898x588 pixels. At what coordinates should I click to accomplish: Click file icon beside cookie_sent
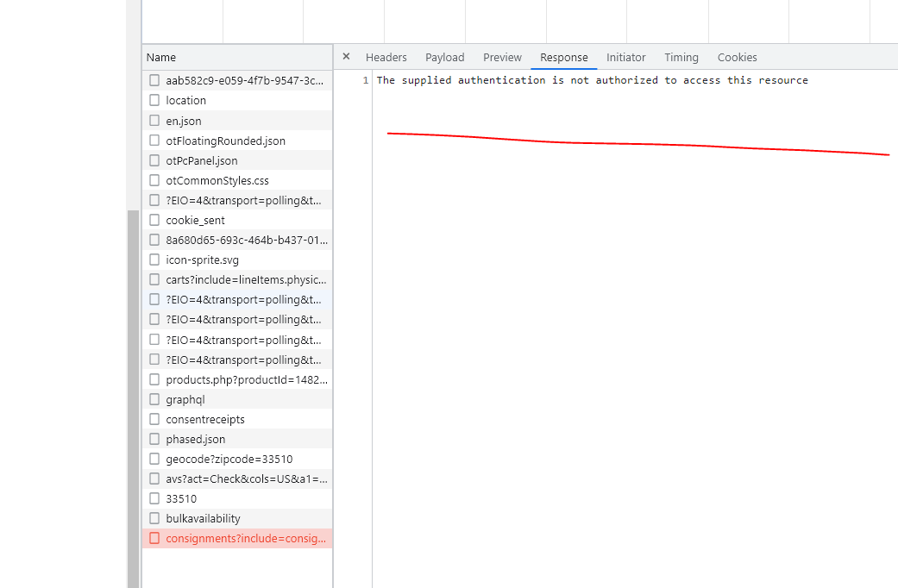point(154,220)
